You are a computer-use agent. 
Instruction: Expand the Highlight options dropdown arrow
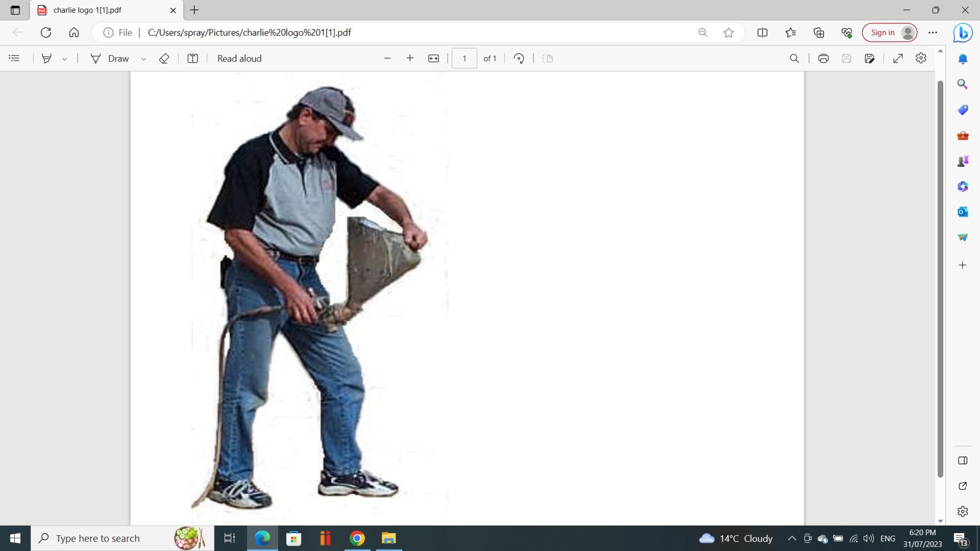(65, 59)
